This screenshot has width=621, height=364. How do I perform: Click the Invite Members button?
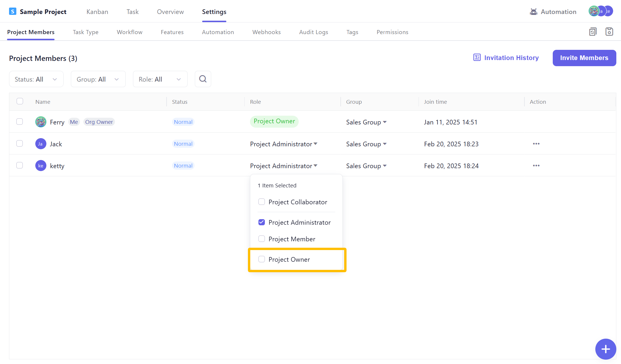point(584,58)
